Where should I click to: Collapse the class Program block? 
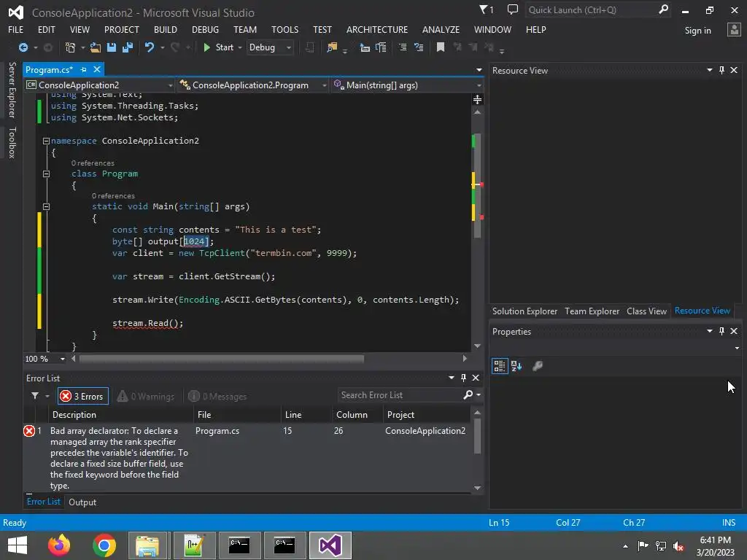tap(46, 174)
